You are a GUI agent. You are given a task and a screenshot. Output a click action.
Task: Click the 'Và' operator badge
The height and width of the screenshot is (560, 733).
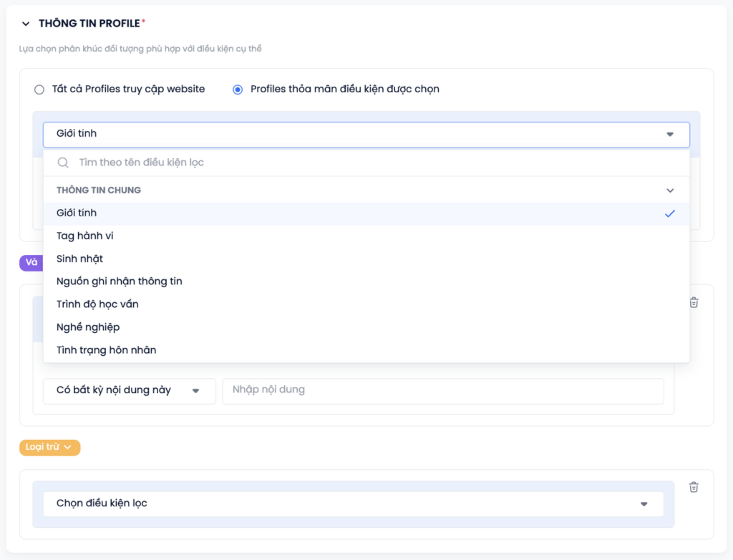coord(31,263)
